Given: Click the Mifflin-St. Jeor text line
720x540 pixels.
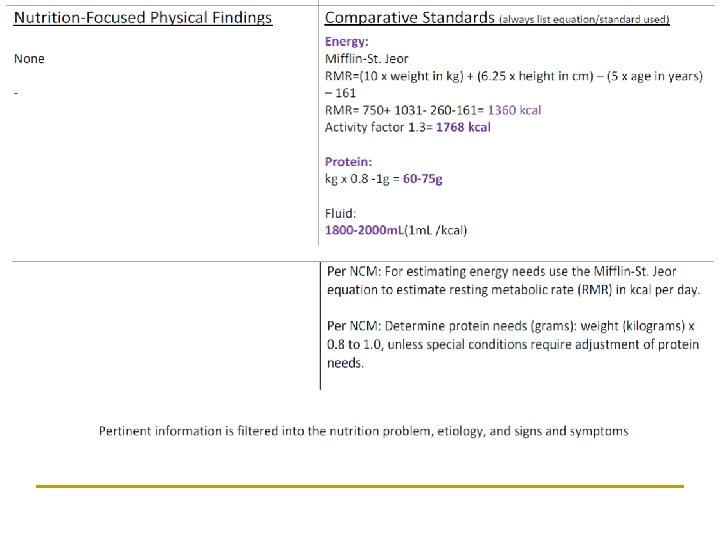Looking at the screenshot, I should (367, 59).
